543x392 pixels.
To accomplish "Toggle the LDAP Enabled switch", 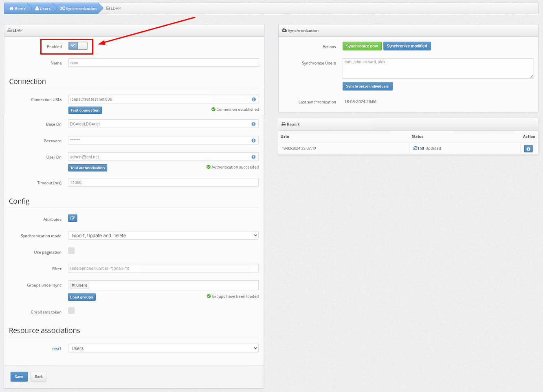I will click(78, 46).
